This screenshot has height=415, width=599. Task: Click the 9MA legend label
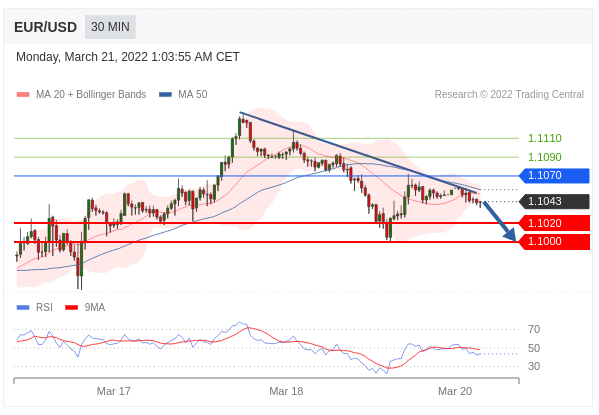tap(94, 308)
